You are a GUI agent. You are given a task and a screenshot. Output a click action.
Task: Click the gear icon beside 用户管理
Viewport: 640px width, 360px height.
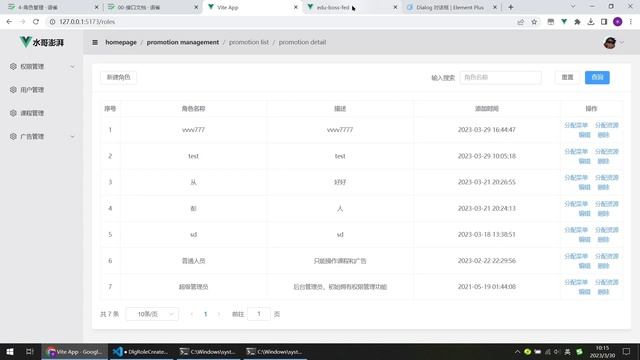point(13,89)
